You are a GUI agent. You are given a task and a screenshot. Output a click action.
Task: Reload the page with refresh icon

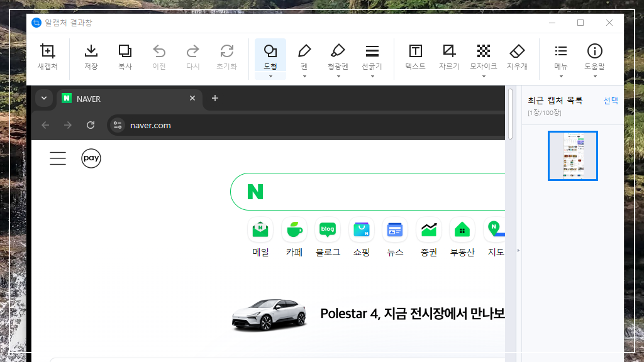pyautogui.click(x=91, y=125)
